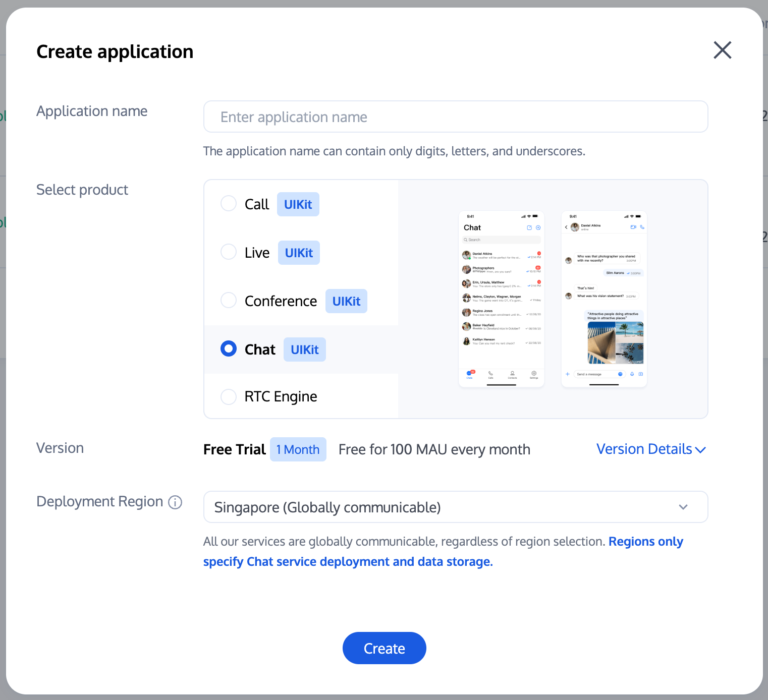Click the Deployment Region info icon

[175, 502]
